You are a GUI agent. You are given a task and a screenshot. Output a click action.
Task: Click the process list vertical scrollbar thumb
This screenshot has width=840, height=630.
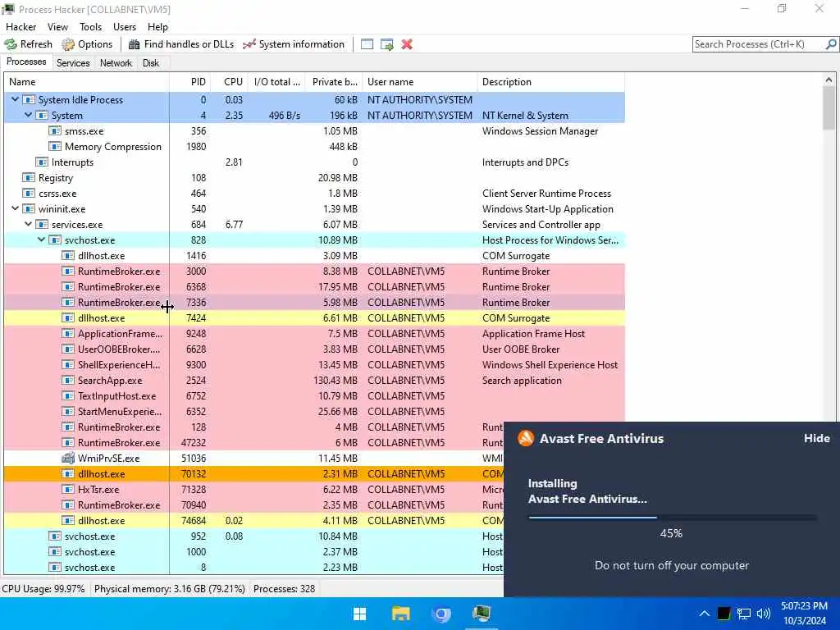[x=829, y=107]
